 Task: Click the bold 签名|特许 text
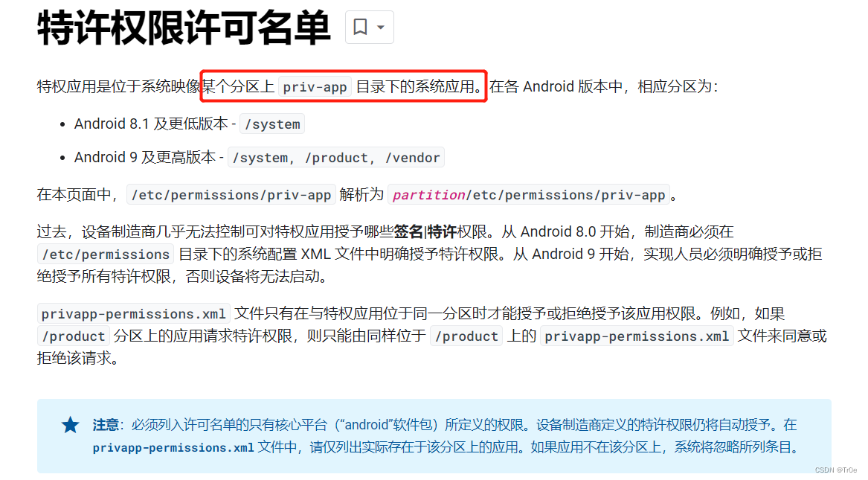[x=425, y=231]
